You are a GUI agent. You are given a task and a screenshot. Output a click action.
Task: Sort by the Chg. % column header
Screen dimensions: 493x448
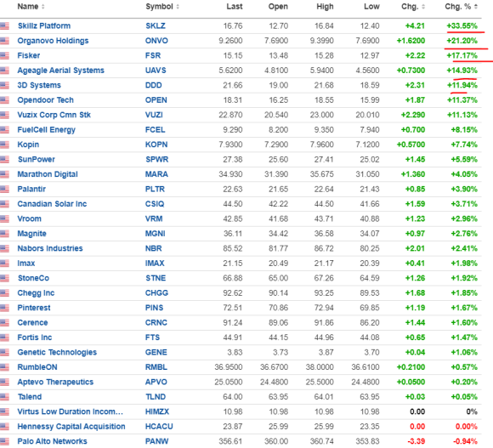coord(461,7)
